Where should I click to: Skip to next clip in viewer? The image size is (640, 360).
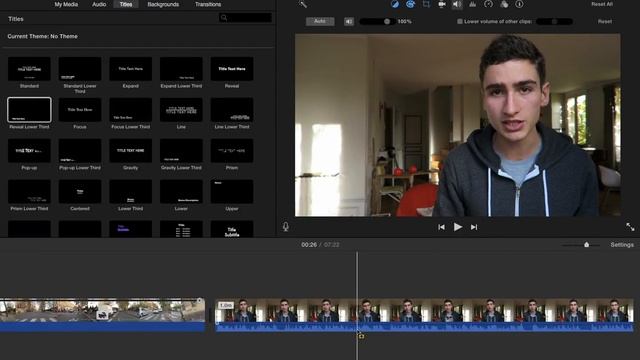474,227
